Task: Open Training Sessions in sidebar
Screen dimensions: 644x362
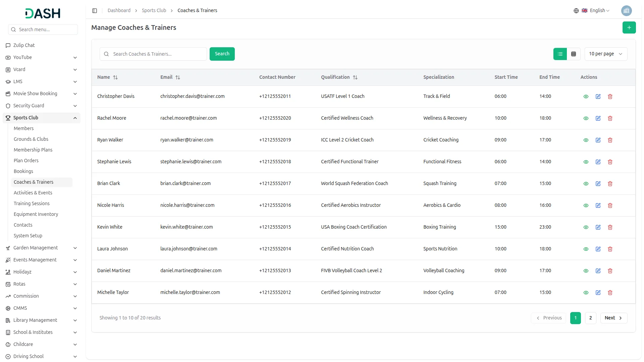Action: (32, 203)
